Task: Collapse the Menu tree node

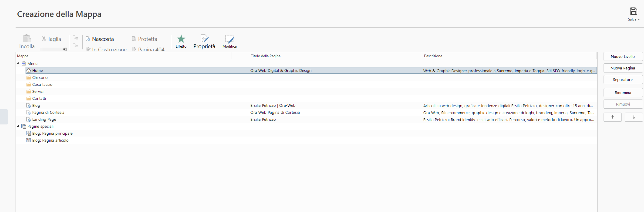Action: click(x=18, y=63)
